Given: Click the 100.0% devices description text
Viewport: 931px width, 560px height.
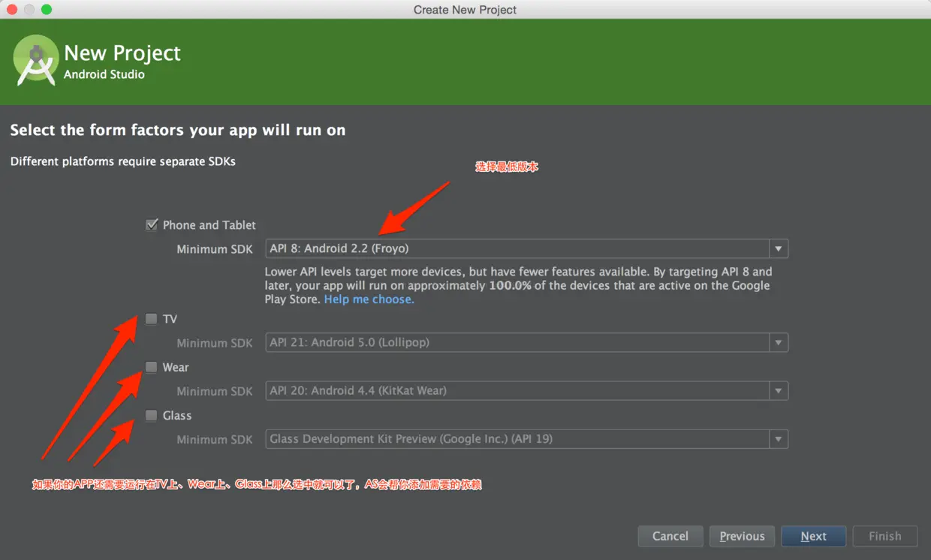Looking at the screenshot, I should [518, 285].
